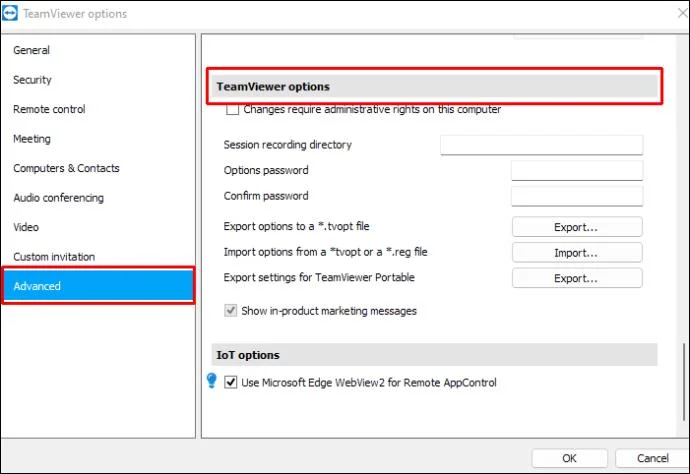
Task: Open the Video settings category
Action: pyautogui.click(x=98, y=227)
